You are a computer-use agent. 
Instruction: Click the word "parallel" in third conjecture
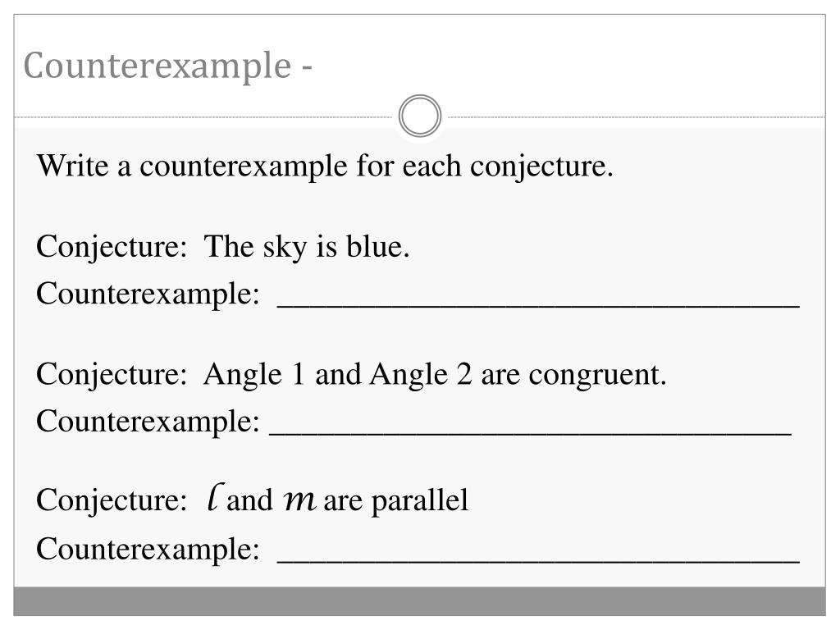coord(420,501)
